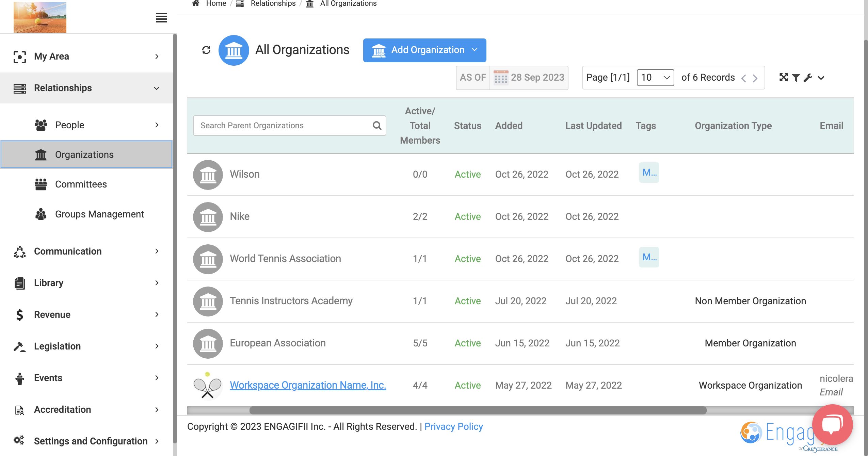Open Settings and Configuration menu
Screen dimensions: 868x456
86,441
